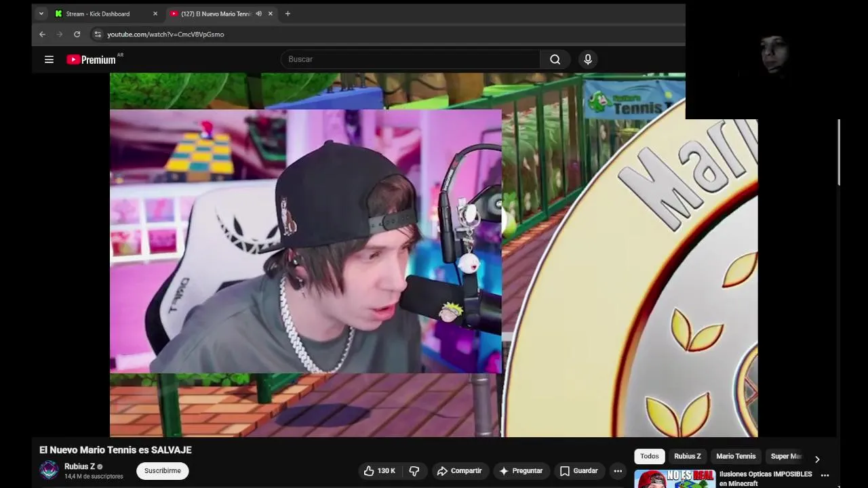Share video via Compartir button
This screenshot has height=488, width=868.
(x=459, y=471)
